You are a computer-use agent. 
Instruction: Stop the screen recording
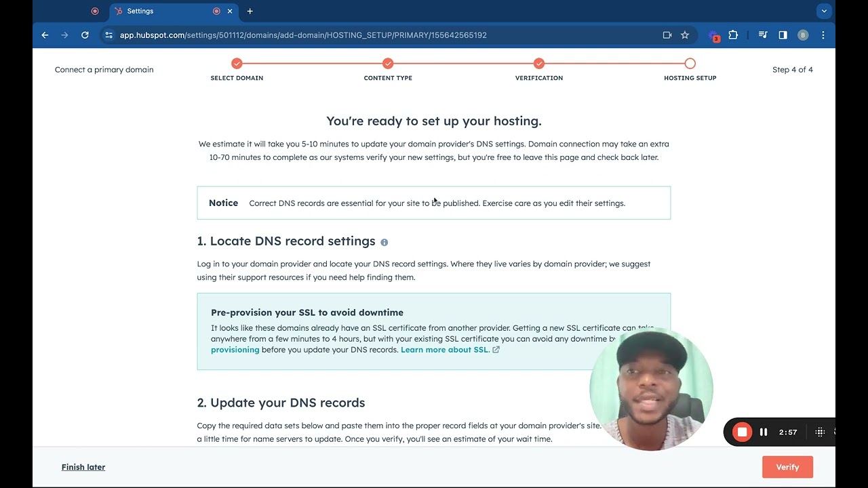742,432
